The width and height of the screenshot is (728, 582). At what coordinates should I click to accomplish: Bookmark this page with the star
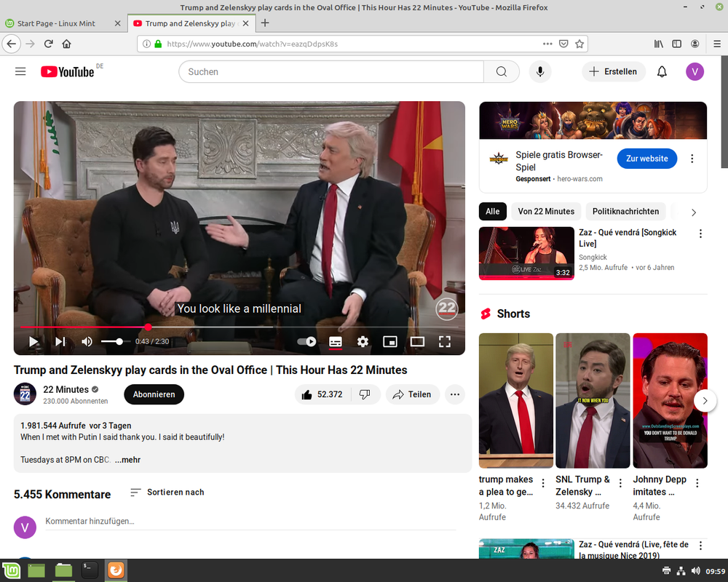tap(579, 44)
